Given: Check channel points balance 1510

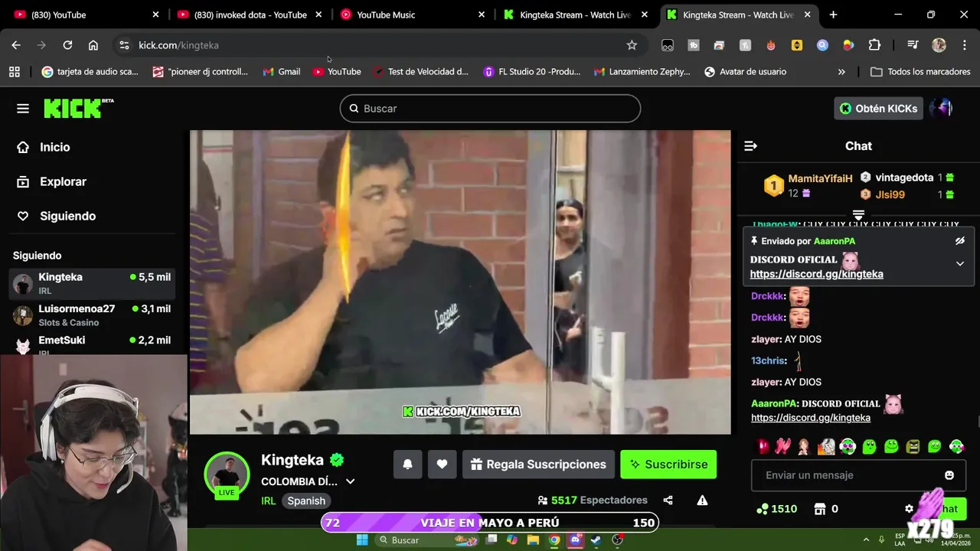Looking at the screenshot, I should [x=776, y=509].
